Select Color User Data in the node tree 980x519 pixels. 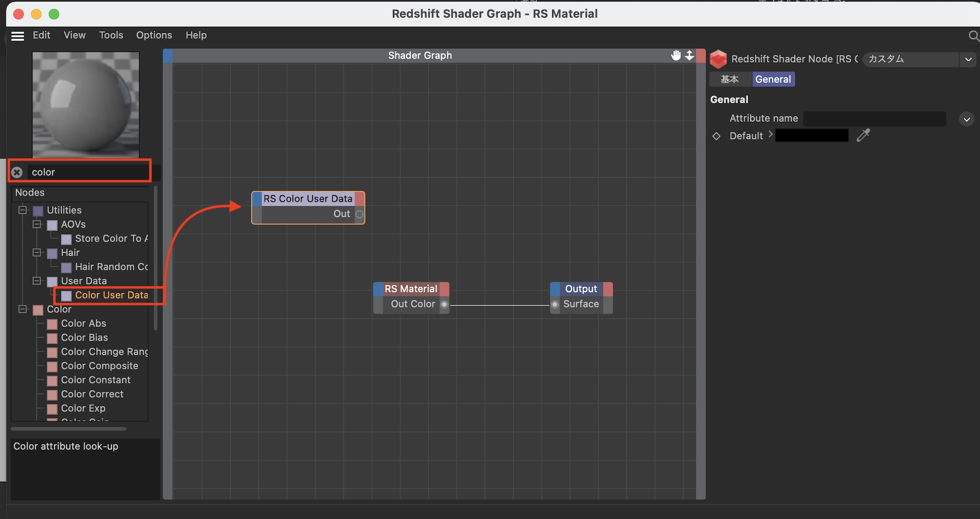pyautogui.click(x=111, y=295)
